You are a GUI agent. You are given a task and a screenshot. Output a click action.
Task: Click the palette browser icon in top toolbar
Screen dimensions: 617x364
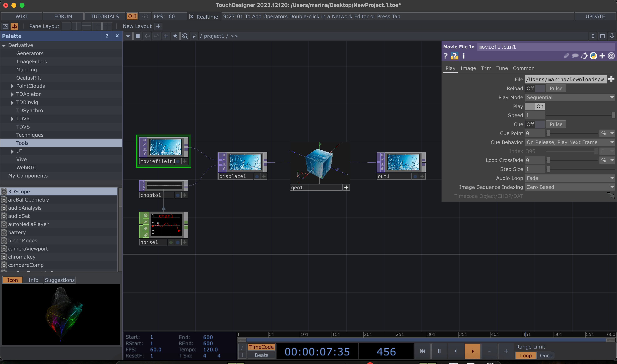[14, 26]
